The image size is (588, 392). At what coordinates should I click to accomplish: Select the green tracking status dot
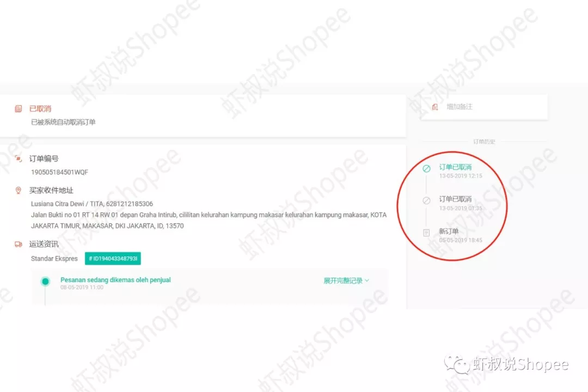(45, 281)
